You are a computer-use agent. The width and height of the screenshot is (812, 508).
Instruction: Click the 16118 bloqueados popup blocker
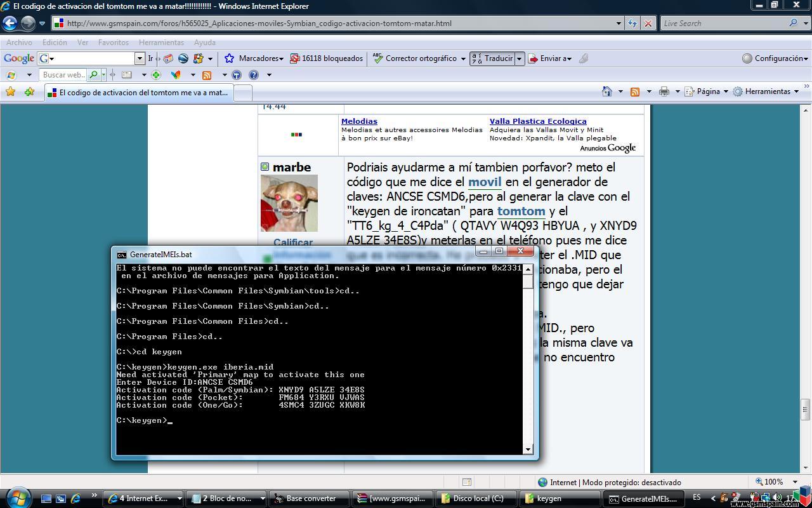pos(327,58)
